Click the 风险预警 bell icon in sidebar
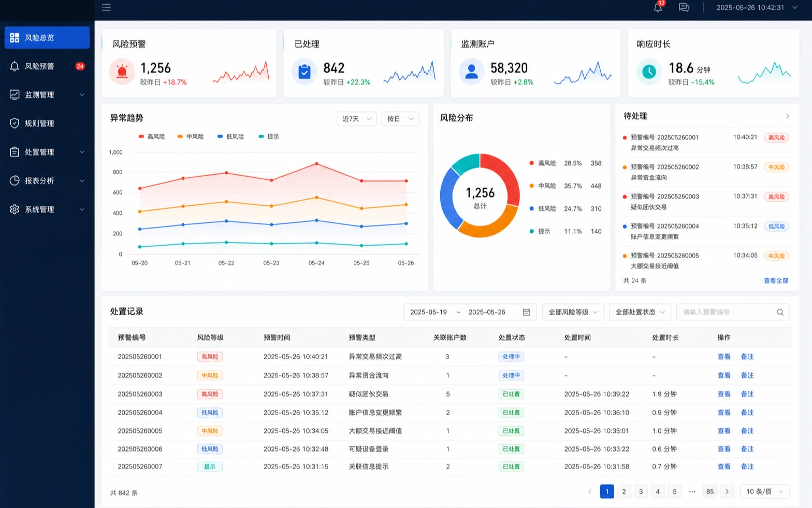Viewport: 812px width, 508px height. (x=15, y=66)
